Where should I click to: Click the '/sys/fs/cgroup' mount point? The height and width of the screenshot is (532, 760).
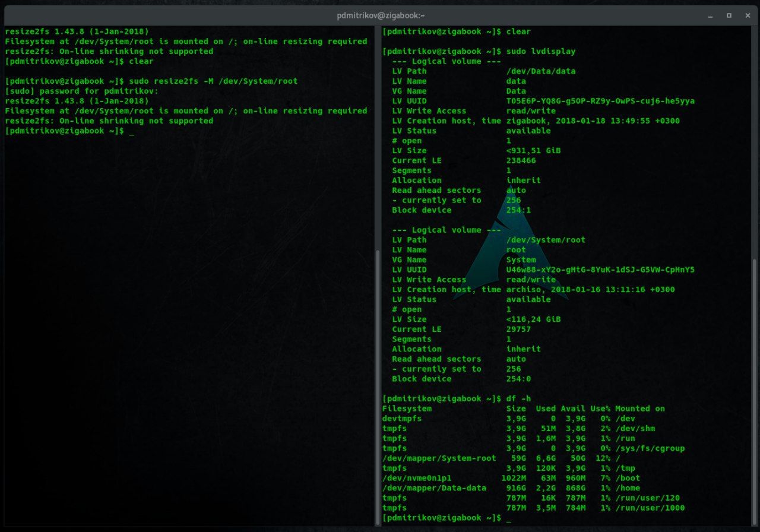pos(650,448)
